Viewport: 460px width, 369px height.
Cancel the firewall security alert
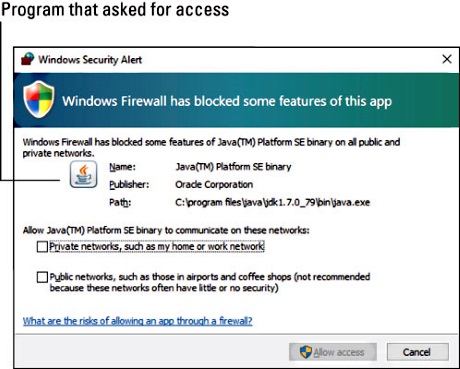point(417,352)
